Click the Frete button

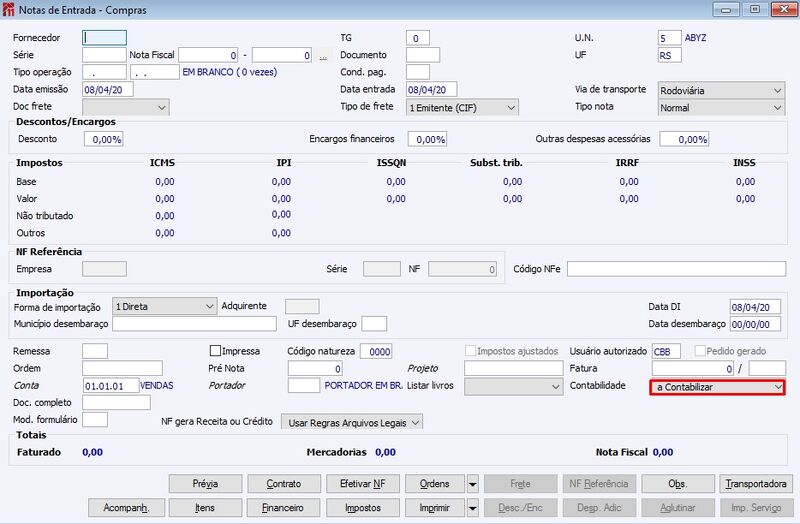tap(520, 484)
